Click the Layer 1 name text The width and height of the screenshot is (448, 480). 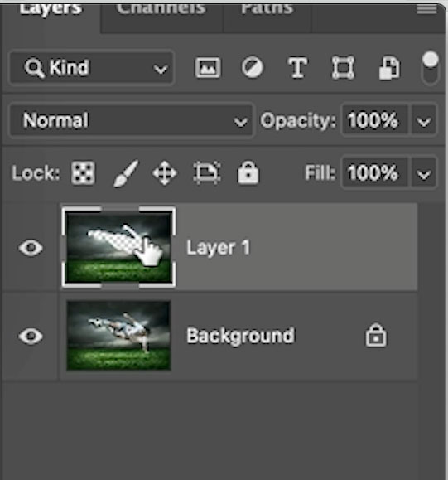218,248
